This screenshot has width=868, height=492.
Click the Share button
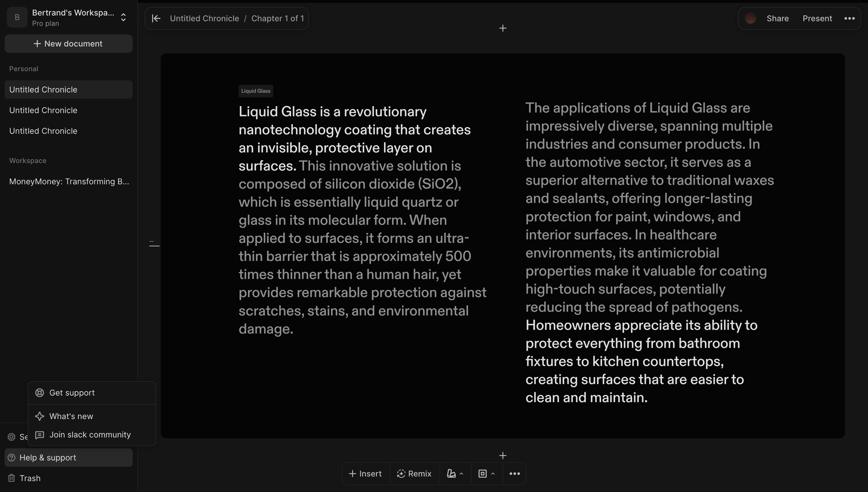778,18
